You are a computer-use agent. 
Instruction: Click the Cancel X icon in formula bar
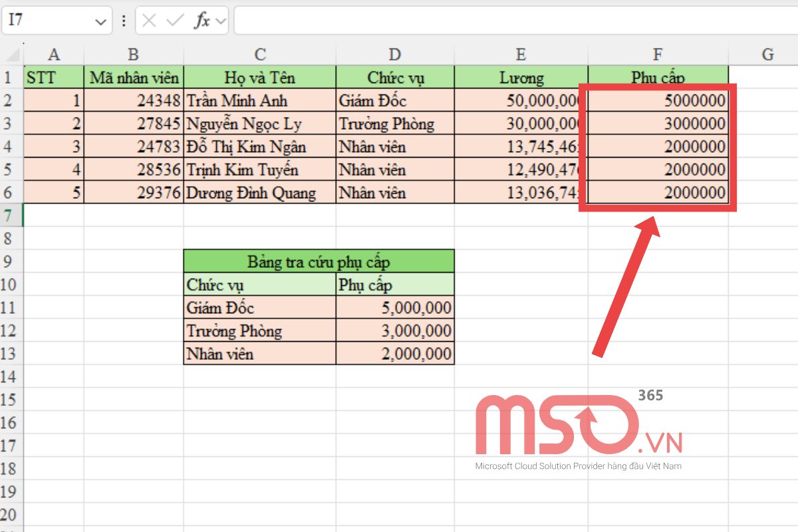pyautogui.click(x=149, y=21)
